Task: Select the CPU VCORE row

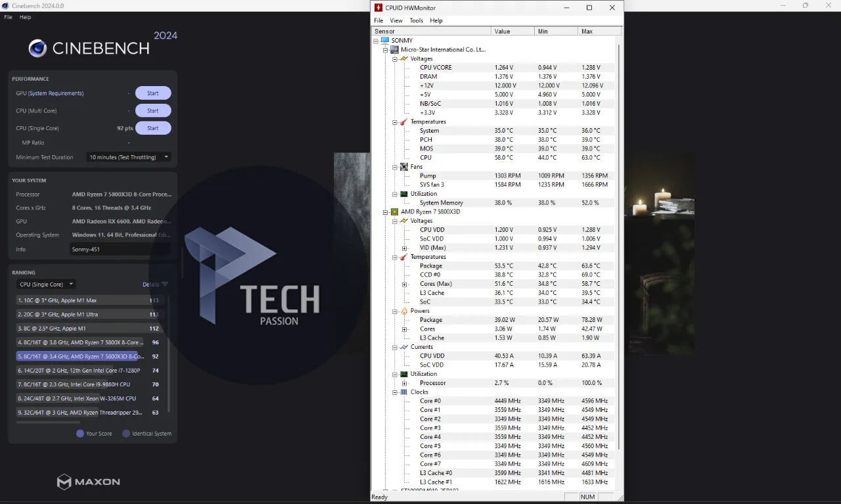Action: (516, 68)
